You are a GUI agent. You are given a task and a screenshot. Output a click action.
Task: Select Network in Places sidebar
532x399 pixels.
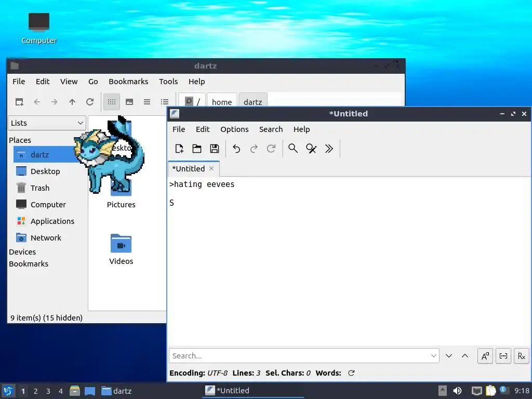tap(47, 238)
